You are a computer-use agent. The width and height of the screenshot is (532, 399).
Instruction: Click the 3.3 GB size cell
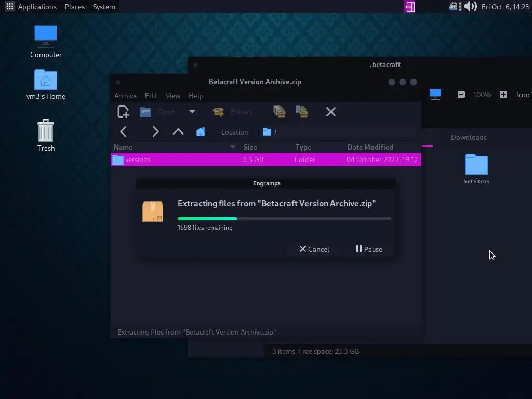pyautogui.click(x=253, y=159)
